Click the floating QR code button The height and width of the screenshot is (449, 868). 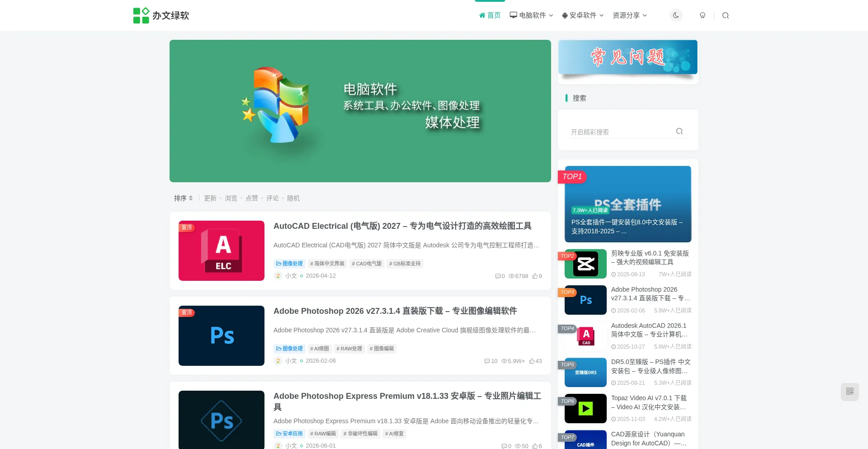[850, 391]
